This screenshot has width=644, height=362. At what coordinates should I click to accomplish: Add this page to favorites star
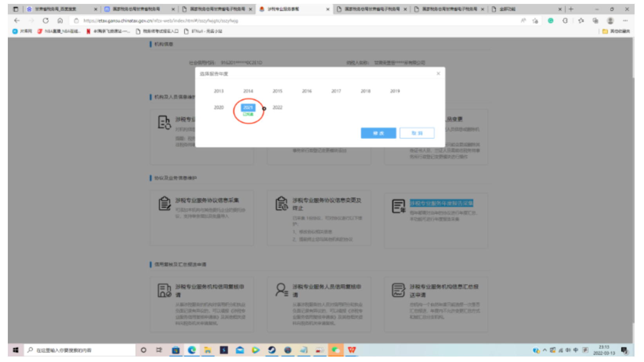click(x=535, y=20)
